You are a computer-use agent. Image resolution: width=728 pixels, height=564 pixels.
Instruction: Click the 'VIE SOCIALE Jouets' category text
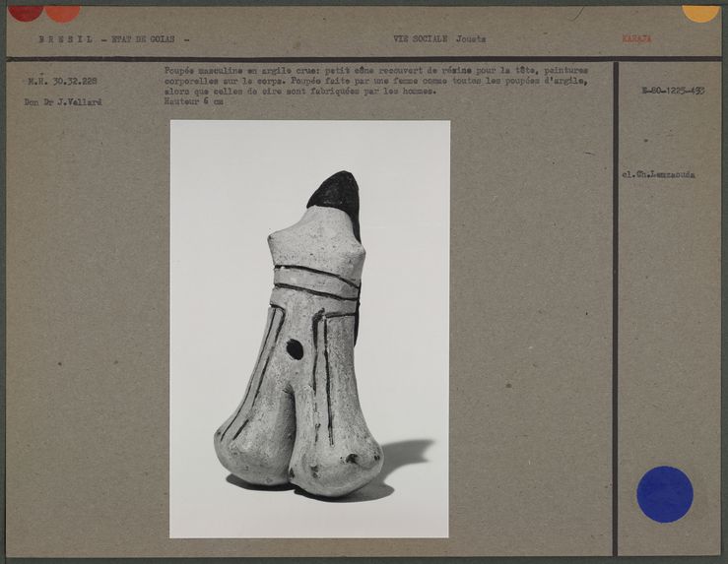click(438, 39)
